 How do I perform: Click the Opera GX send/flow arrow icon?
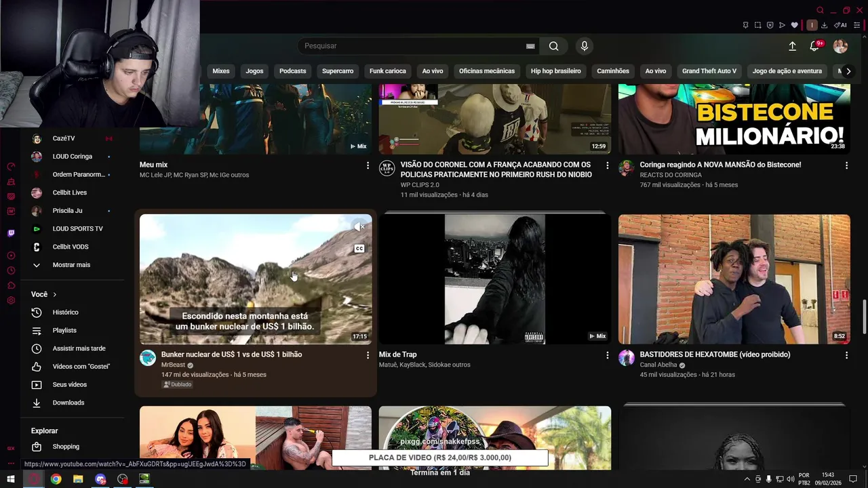[782, 25]
